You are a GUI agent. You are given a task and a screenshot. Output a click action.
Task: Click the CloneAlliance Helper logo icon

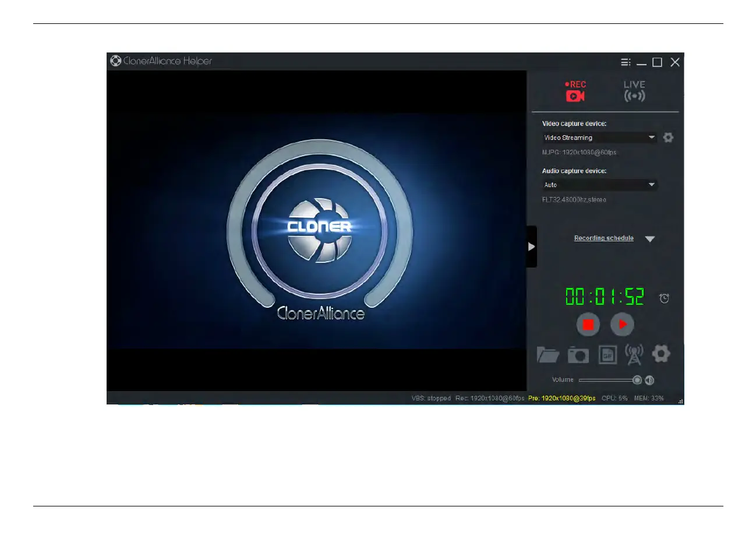tap(115, 61)
